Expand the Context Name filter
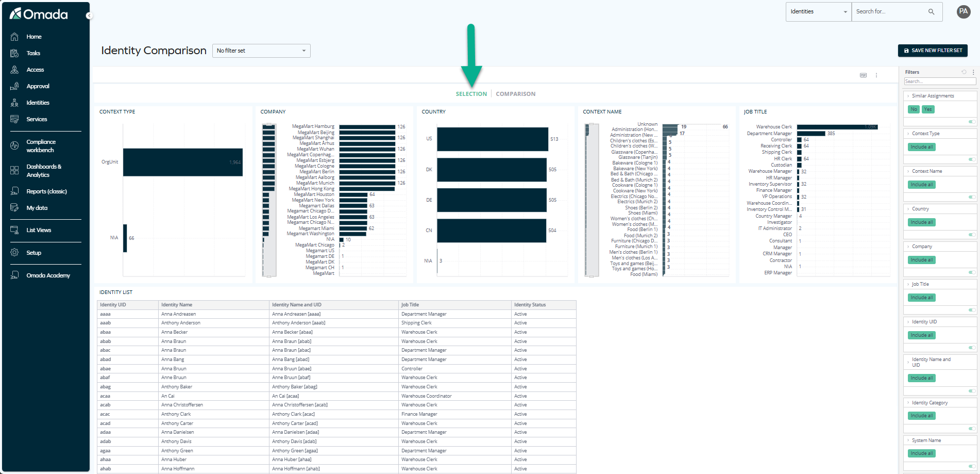Screen dimensions: 980x474 (908, 171)
